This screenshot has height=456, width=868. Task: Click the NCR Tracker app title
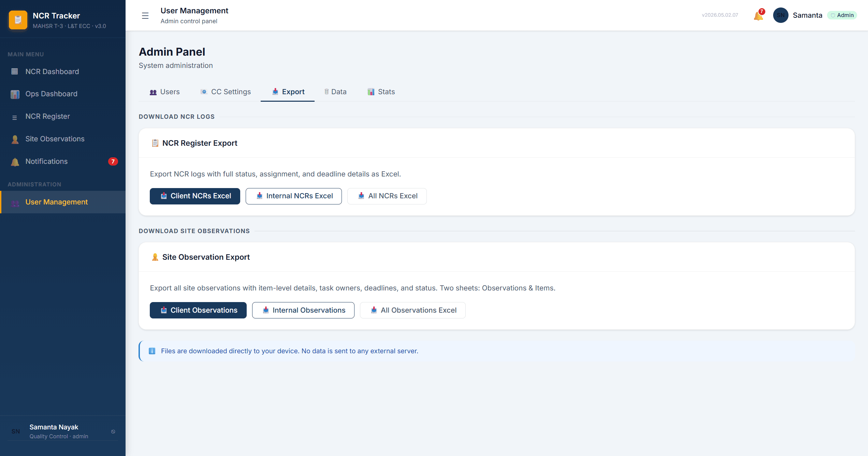tap(56, 16)
